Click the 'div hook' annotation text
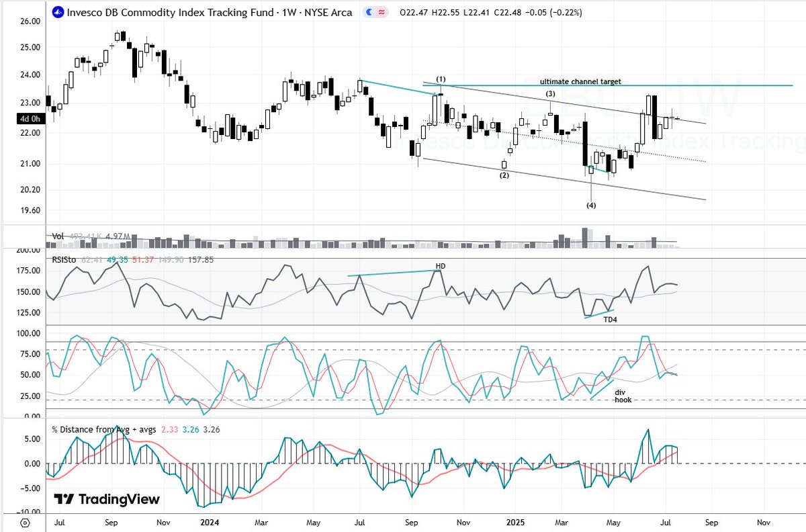 pos(623,395)
